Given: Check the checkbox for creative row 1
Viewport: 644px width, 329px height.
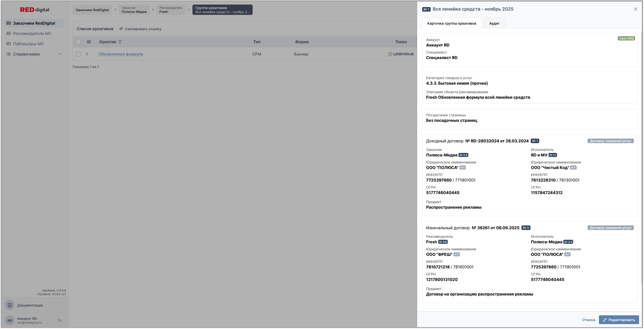Looking at the screenshot, I should [78, 54].
